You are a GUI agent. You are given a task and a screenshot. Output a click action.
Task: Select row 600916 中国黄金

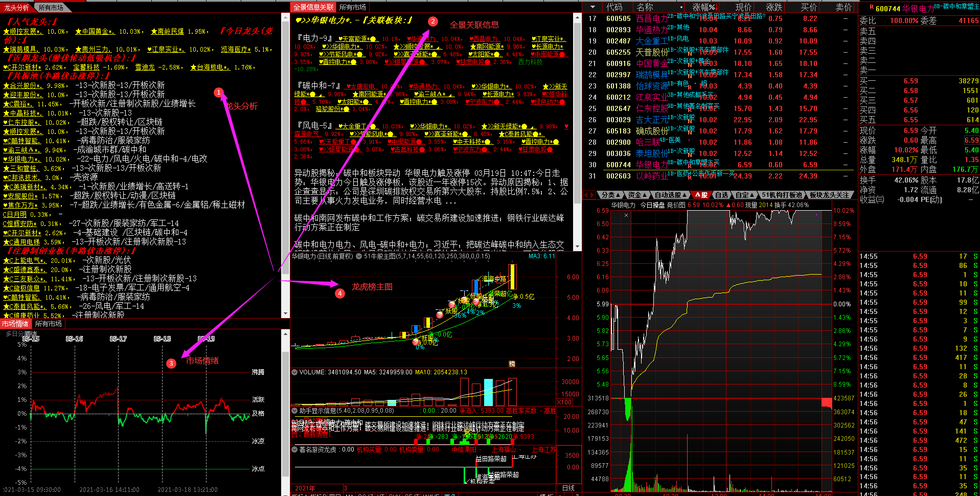point(720,63)
